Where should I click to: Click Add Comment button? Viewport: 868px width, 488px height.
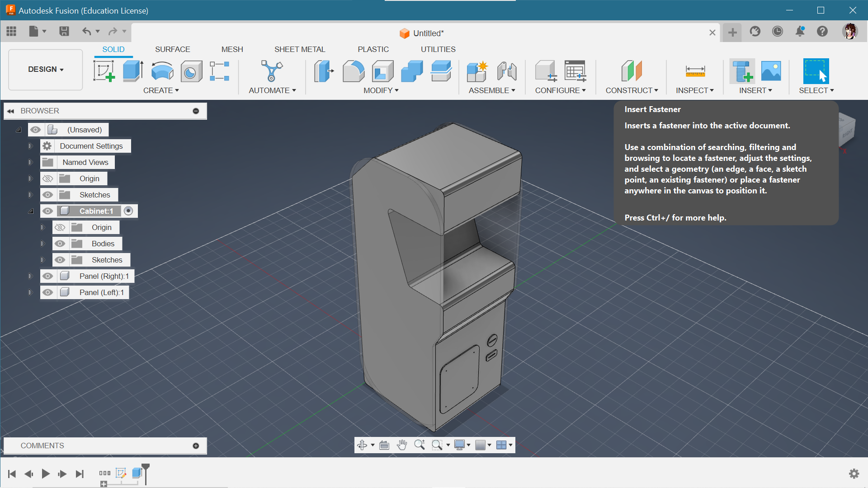pyautogui.click(x=196, y=446)
